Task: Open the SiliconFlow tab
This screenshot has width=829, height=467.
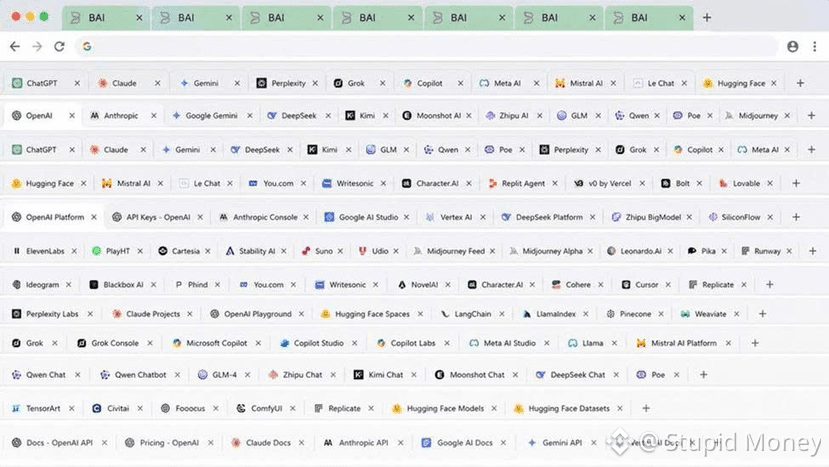Action: [740, 217]
